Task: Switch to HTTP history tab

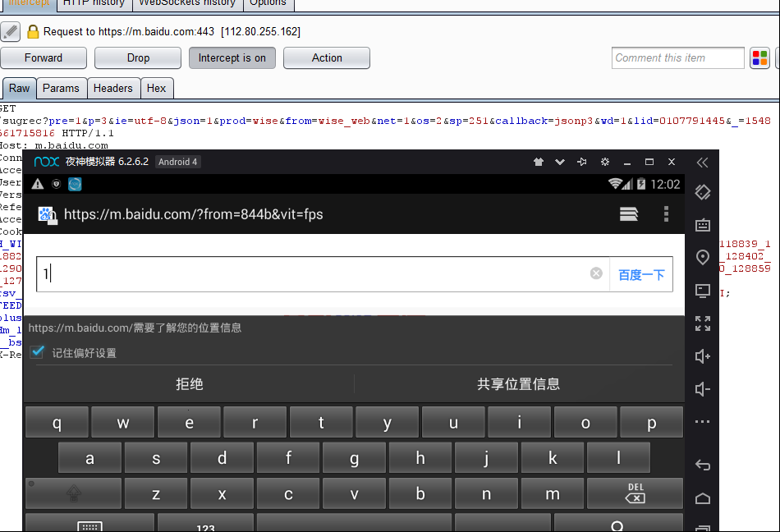Action: 94,3
